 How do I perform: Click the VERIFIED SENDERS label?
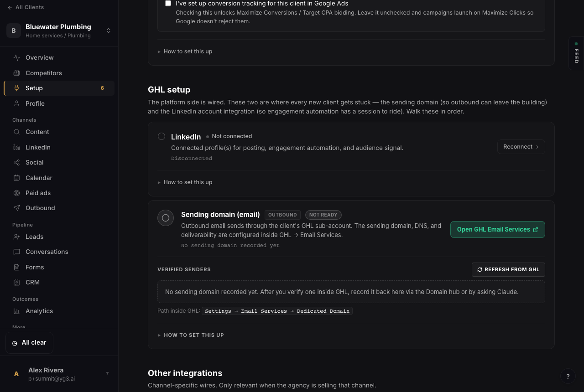pos(184,270)
